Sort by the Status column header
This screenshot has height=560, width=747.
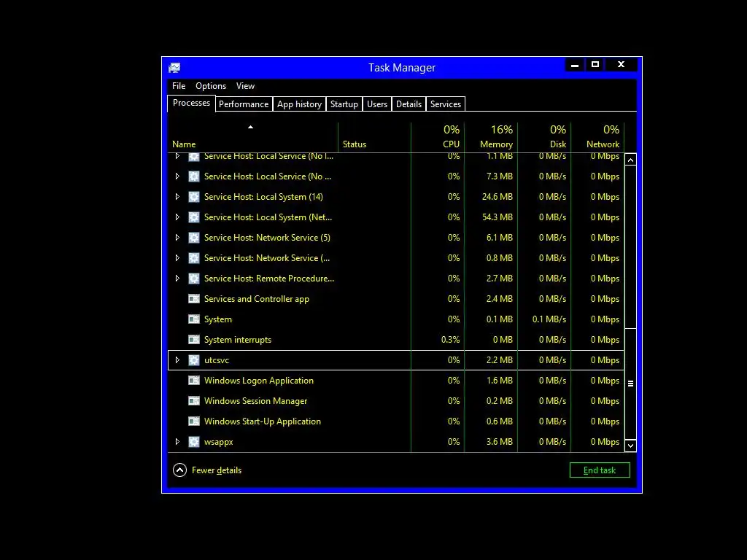374,138
